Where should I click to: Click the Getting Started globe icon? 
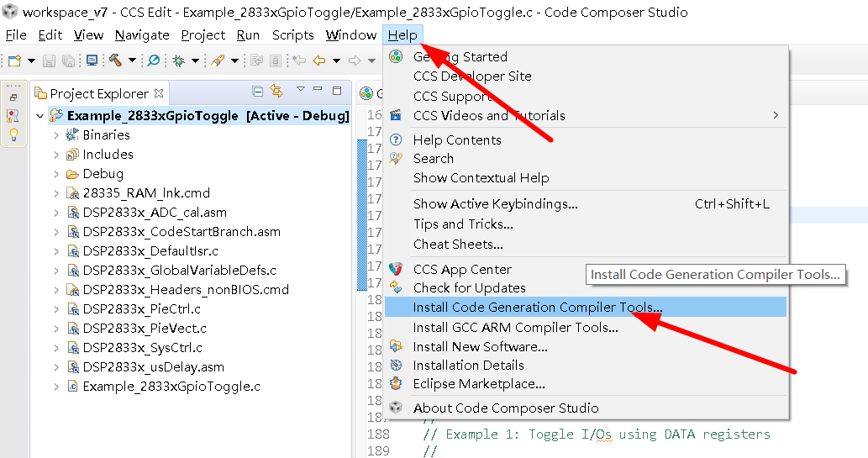pos(396,56)
